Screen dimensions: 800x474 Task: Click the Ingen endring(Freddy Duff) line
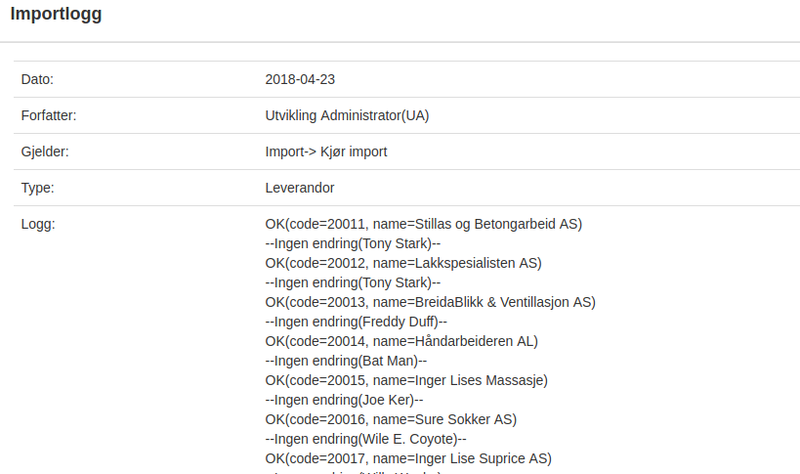[x=356, y=322]
